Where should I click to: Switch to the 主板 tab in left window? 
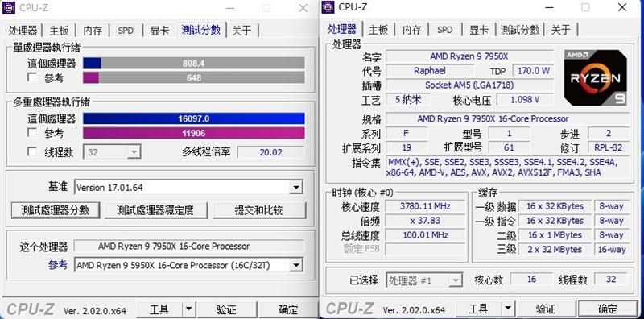59,31
